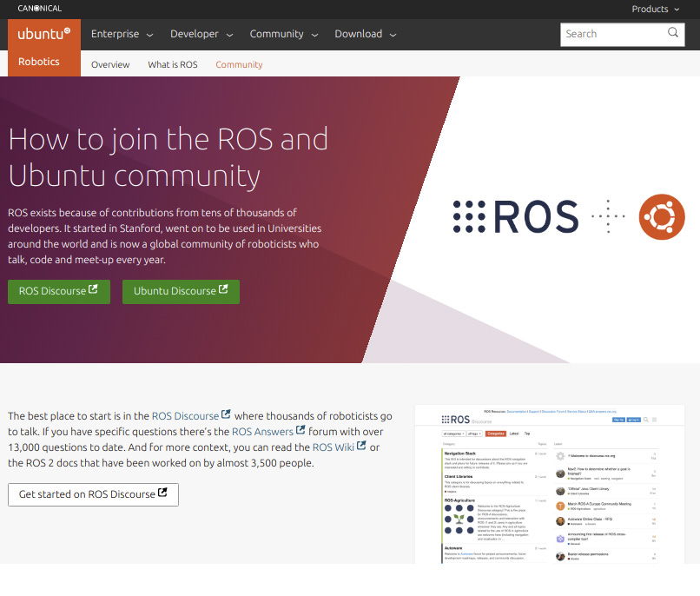Click the Ubuntu logo in the navigation bar
The image size is (700, 596).
tap(42, 33)
